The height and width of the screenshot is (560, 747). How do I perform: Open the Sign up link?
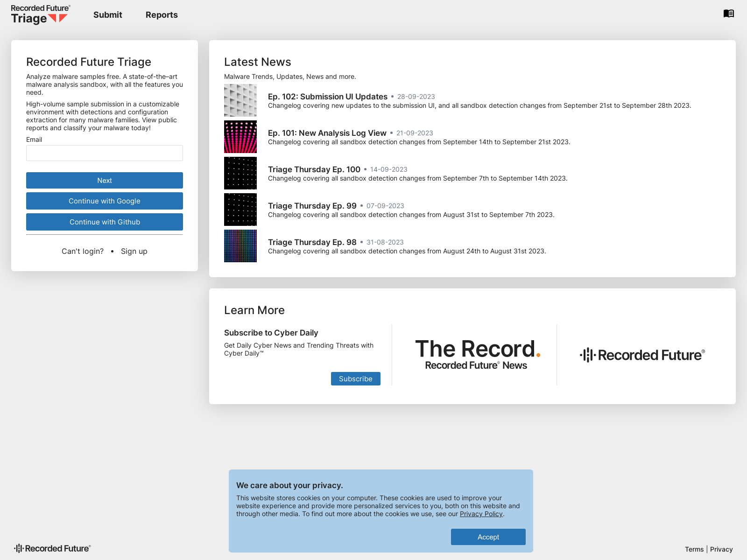[x=134, y=251]
